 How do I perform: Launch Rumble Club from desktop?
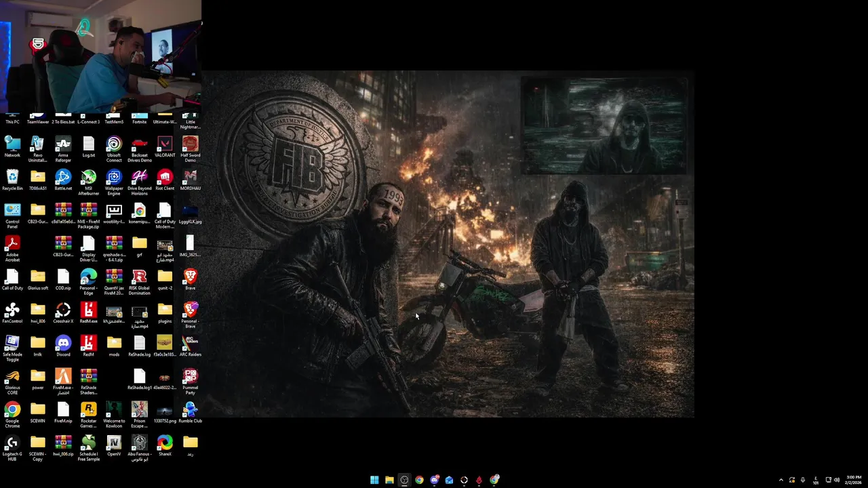coord(191,413)
